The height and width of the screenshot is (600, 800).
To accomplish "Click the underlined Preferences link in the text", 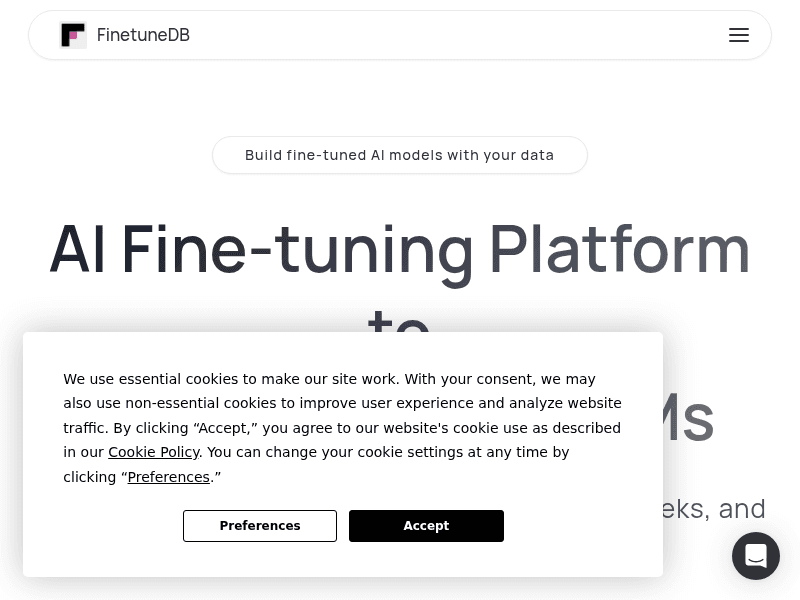I will pyautogui.click(x=168, y=477).
